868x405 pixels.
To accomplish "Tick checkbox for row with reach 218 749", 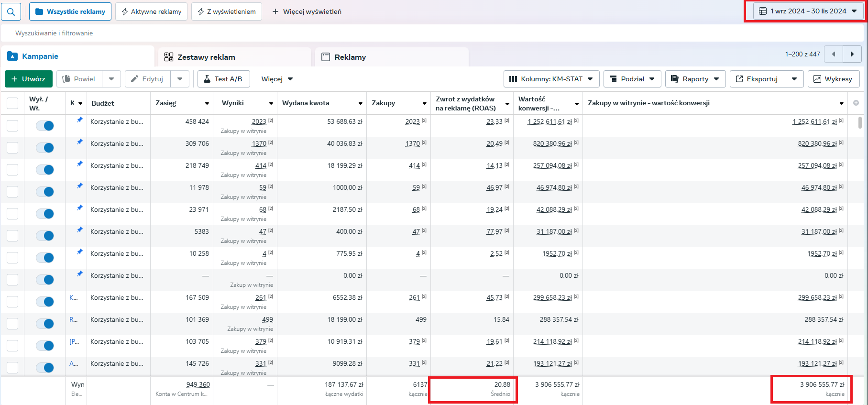I will click(x=12, y=170).
